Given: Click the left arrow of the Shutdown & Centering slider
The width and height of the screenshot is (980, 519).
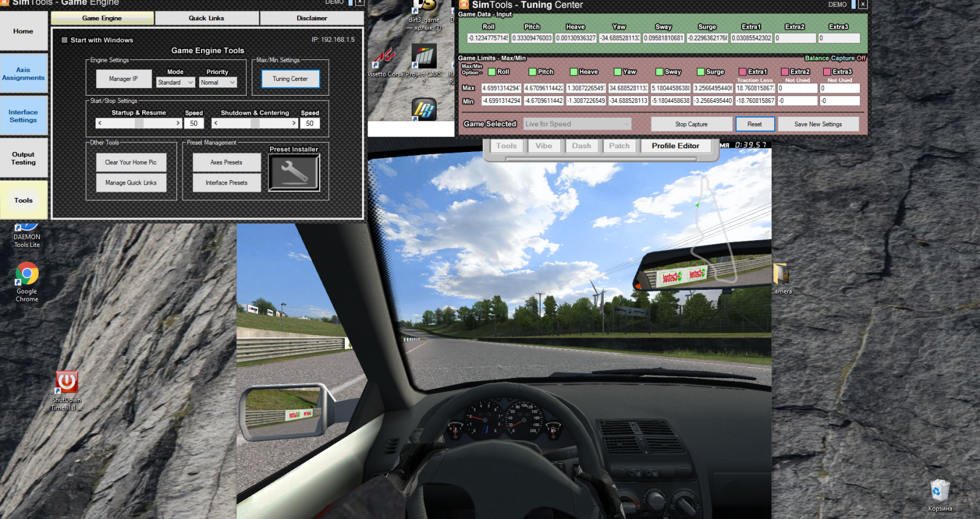Looking at the screenshot, I should [216, 123].
